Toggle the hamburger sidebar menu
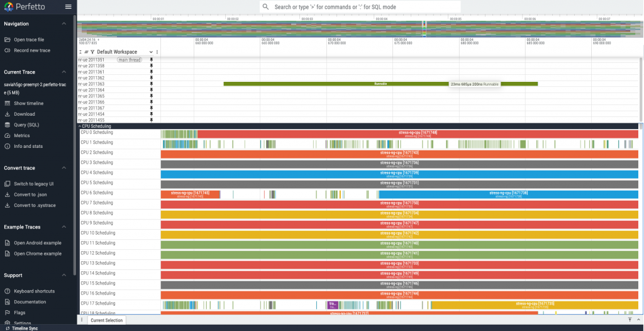Image resolution: width=644 pixels, height=331 pixels. (68, 7)
